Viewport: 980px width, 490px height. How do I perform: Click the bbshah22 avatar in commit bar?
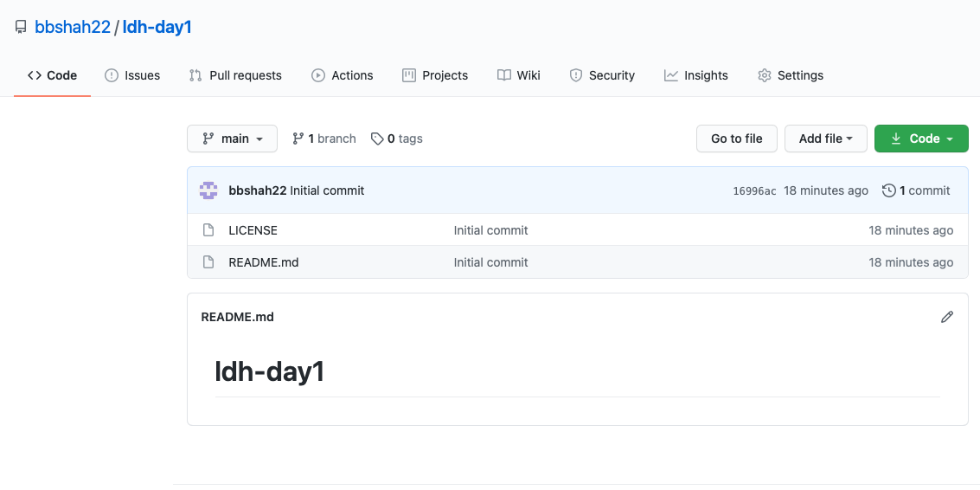tap(208, 190)
